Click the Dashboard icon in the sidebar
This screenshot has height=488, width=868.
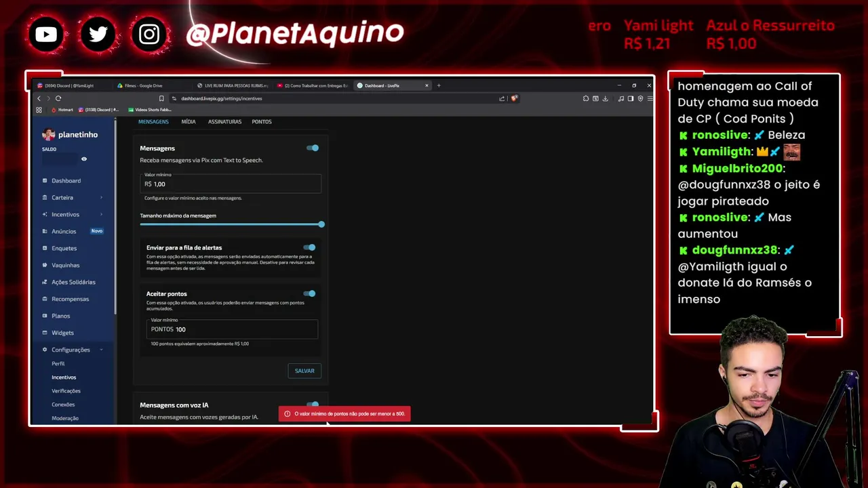(x=45, y=181)
